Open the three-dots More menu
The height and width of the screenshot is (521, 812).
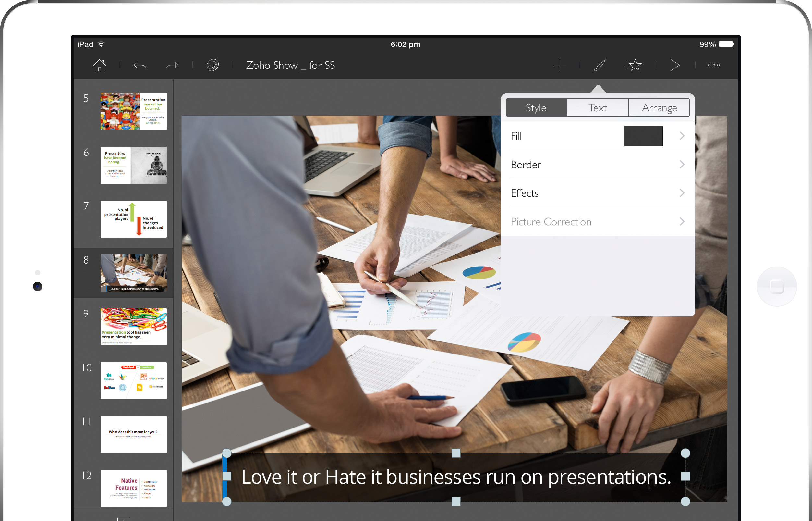(714, 65)
